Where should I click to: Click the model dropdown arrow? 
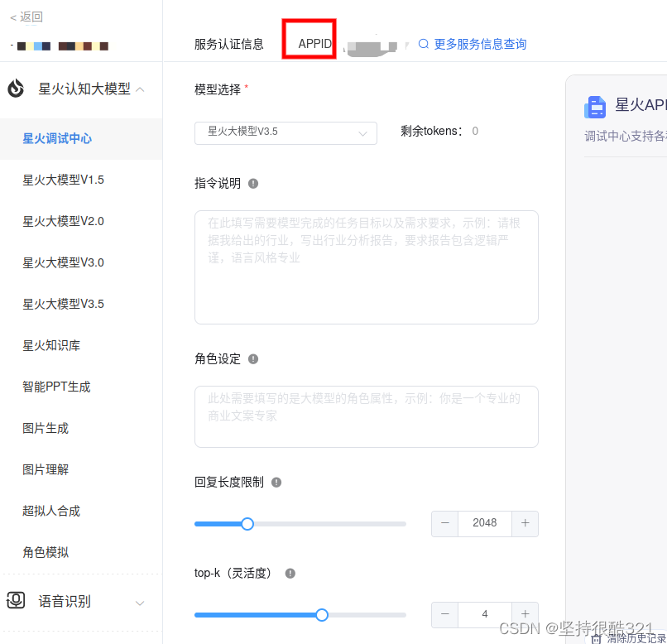(x=362, y=133)
